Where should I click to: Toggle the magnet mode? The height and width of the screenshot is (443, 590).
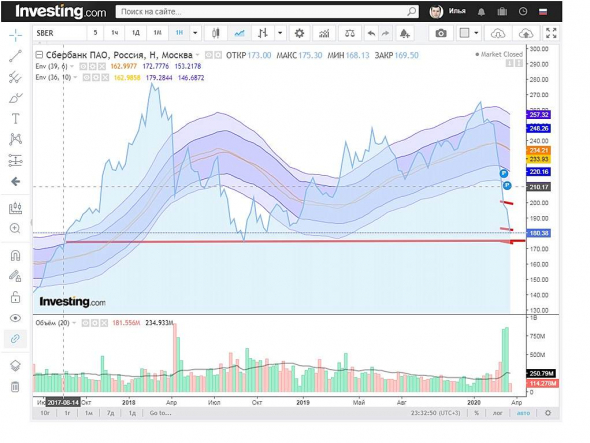point(15,256)
